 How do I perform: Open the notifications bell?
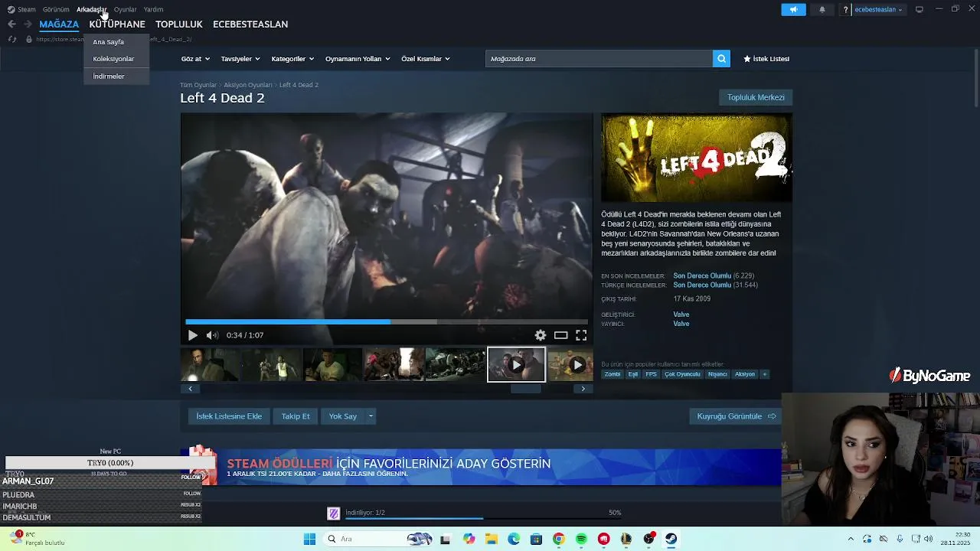tap(822, 9)
